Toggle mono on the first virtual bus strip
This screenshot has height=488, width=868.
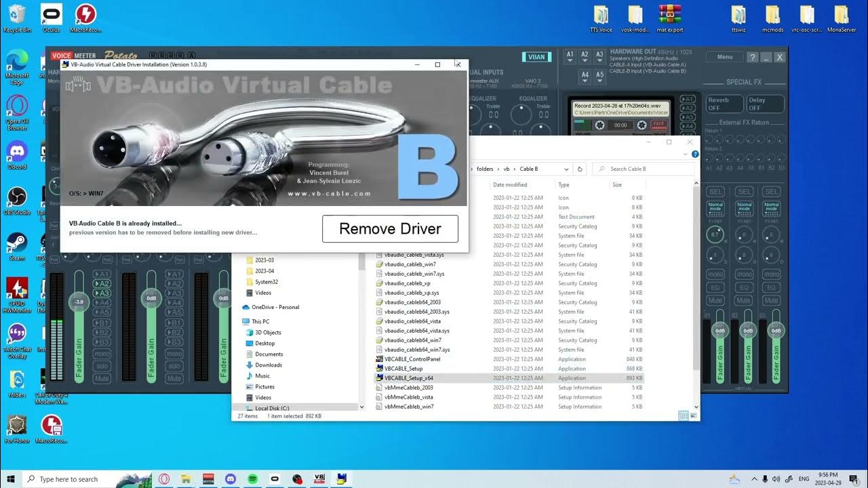[x=715, y=274]
